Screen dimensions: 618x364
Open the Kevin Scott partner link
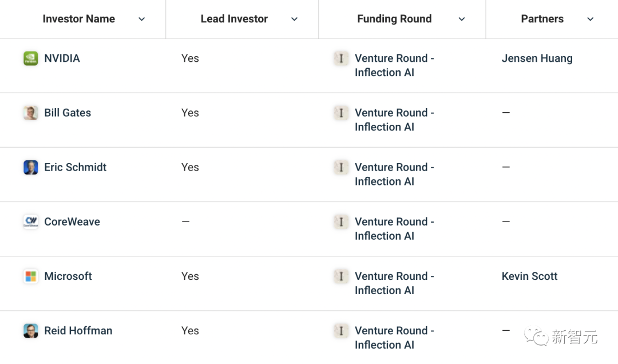529,276
